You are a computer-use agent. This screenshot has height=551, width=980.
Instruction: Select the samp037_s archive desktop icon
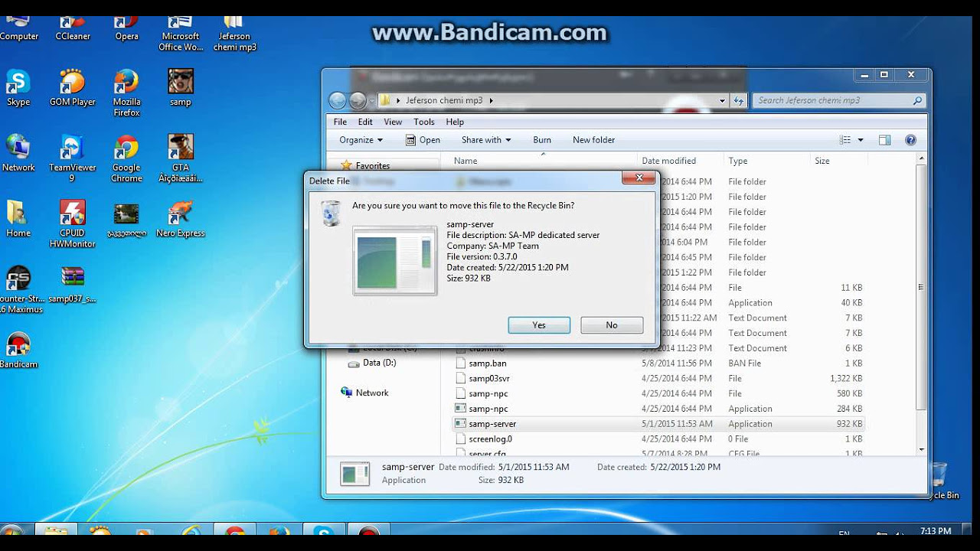(x=72, y=285)
